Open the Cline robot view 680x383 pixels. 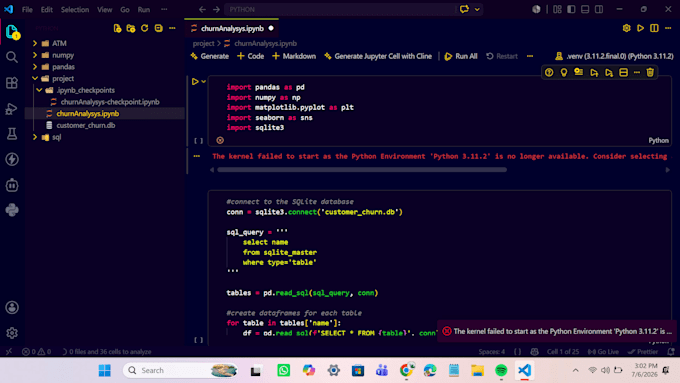pos(12,185)
